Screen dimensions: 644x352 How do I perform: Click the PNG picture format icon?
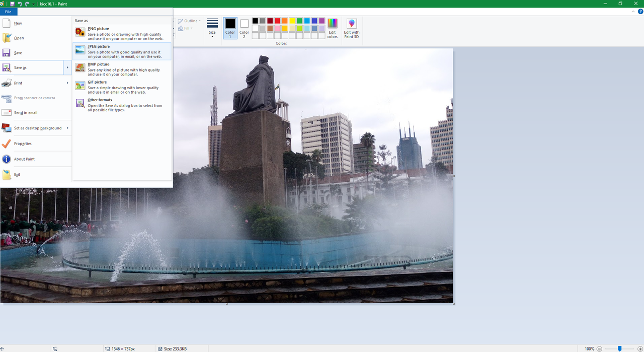(x=80, y=32)
